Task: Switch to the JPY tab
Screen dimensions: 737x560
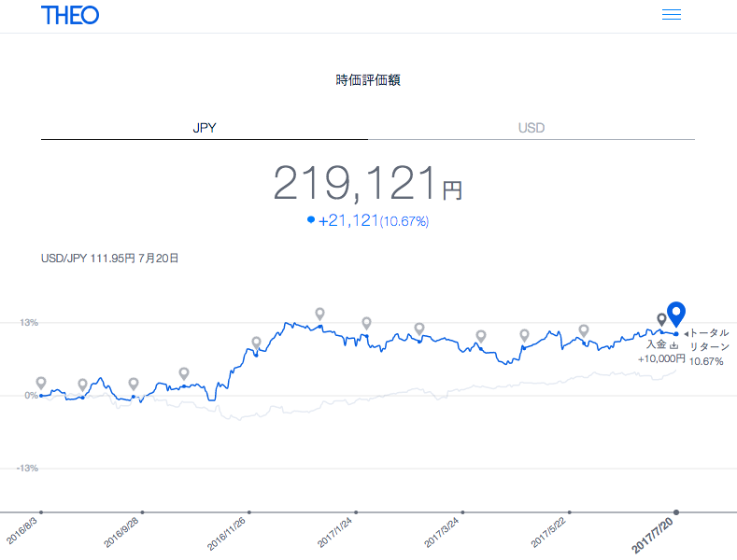Action: [x=204, y=128]
